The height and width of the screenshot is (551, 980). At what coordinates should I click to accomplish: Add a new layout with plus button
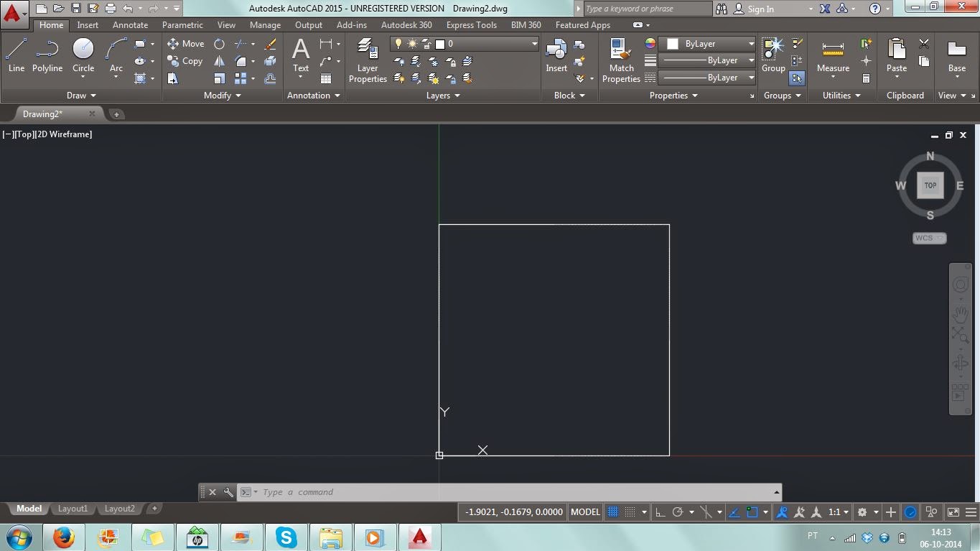coord(154,509)
